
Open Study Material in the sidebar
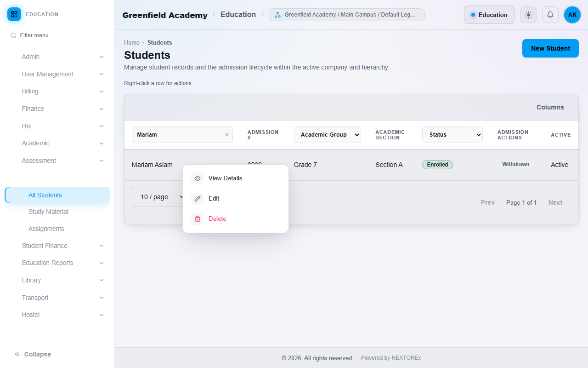point(48,212)
